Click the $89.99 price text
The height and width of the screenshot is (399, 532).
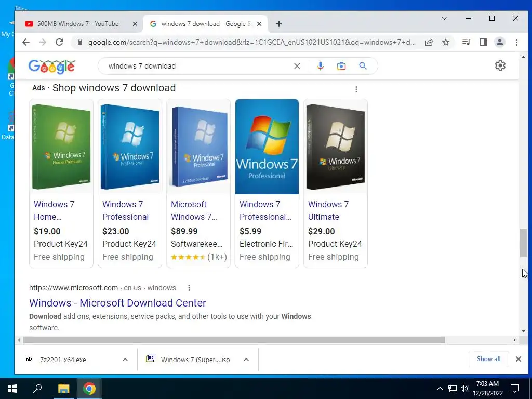point(184,231)
